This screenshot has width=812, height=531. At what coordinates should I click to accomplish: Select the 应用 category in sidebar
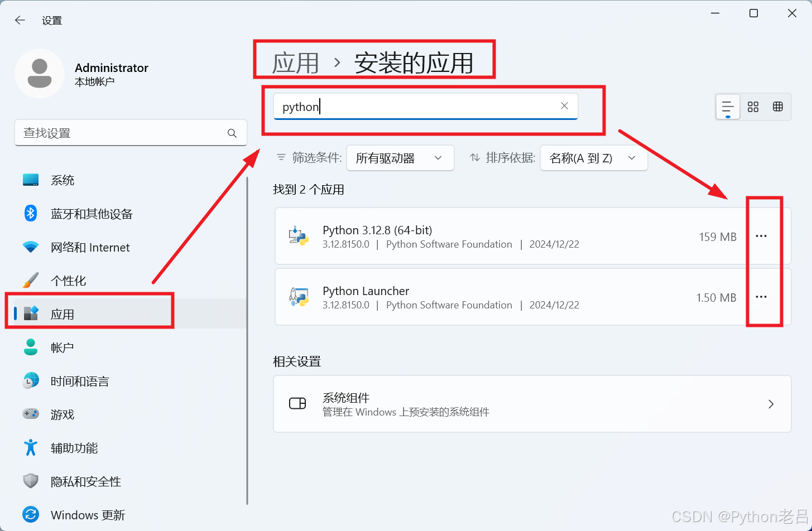coord(131,314)
